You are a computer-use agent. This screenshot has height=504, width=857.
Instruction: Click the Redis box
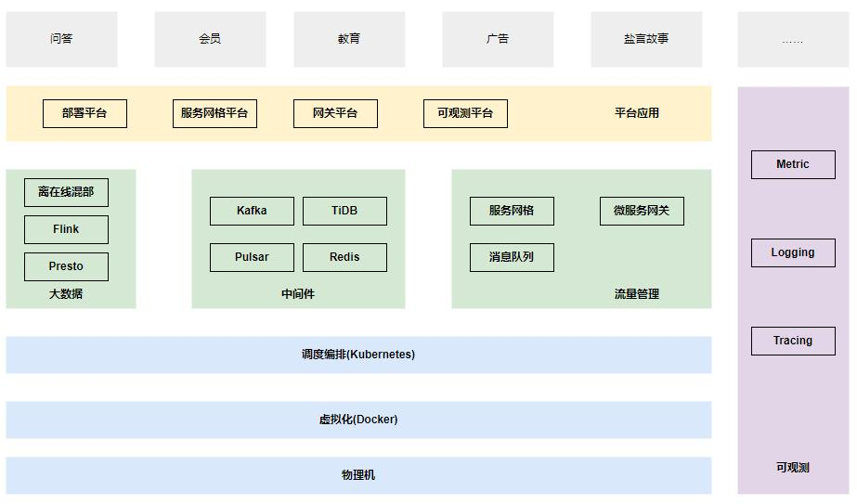point(344,257)
